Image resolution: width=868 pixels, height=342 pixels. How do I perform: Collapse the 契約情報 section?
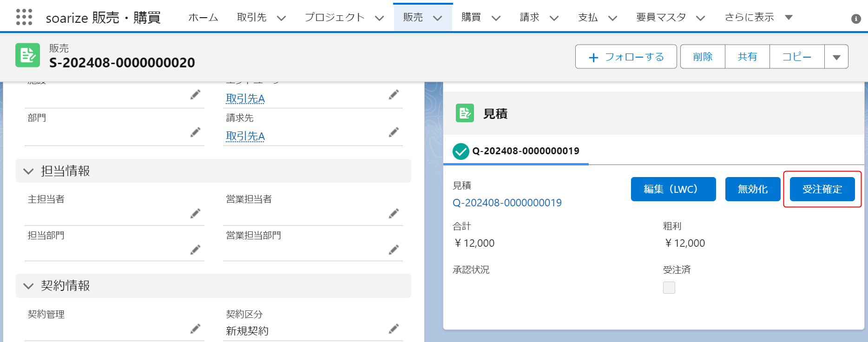28,286
